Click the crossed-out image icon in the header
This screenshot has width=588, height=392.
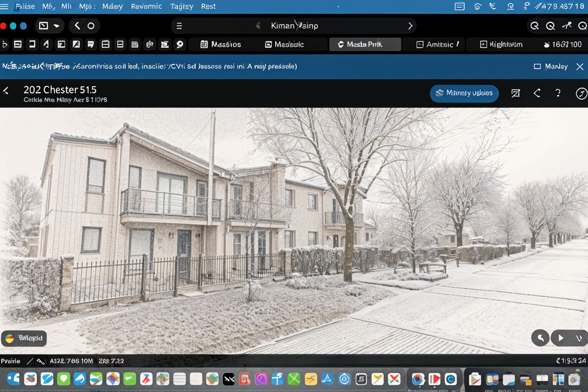click(x=516, y=93)
